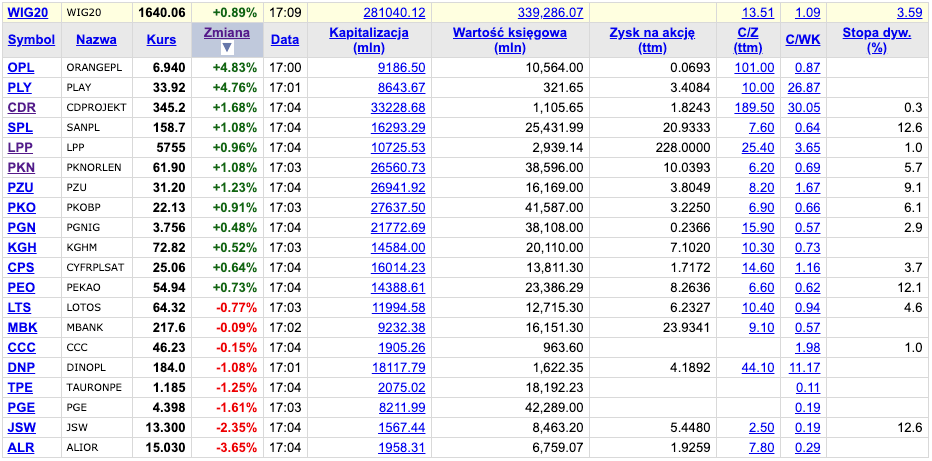This screenshot has width=932, height=461.
Task: Sort table by Symbol column
Action: [x=31, y=40]
